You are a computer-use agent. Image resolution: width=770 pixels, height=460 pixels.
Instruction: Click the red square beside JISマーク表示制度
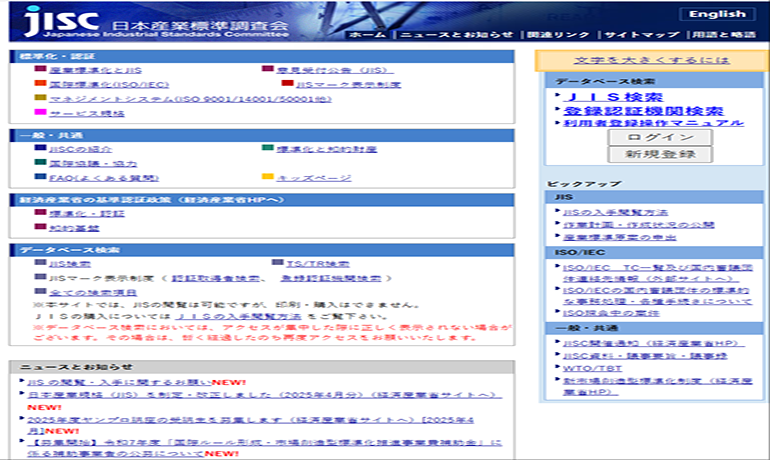tap(287, 83)
